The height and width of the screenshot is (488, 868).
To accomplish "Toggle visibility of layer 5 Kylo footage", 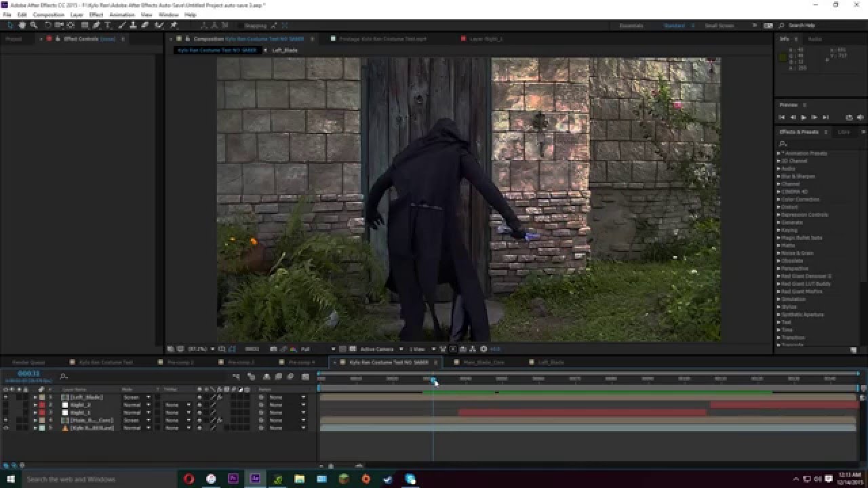I will coord(6,428).
